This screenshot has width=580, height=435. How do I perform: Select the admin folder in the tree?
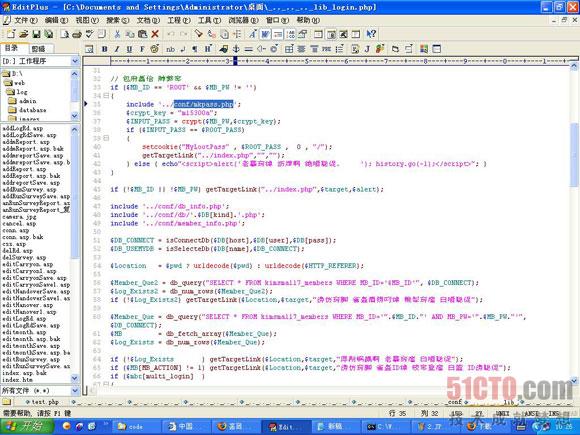23,101
